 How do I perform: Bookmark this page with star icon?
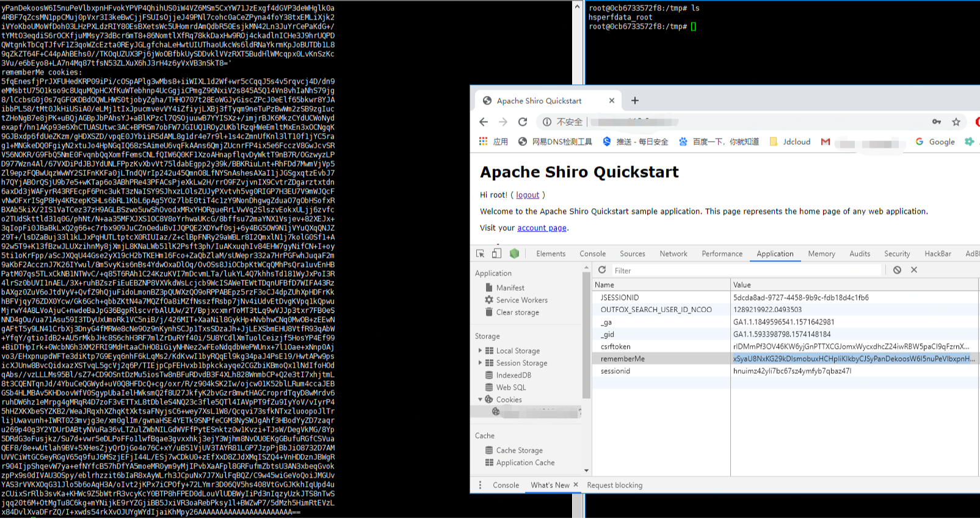(956, 122)
